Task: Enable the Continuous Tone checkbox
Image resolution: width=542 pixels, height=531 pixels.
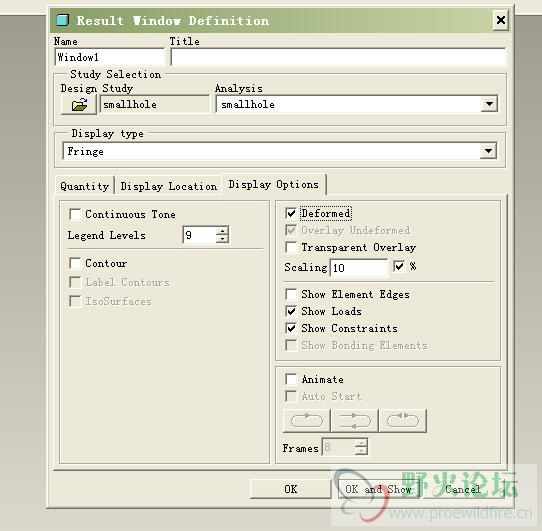Action: [75, 214]
